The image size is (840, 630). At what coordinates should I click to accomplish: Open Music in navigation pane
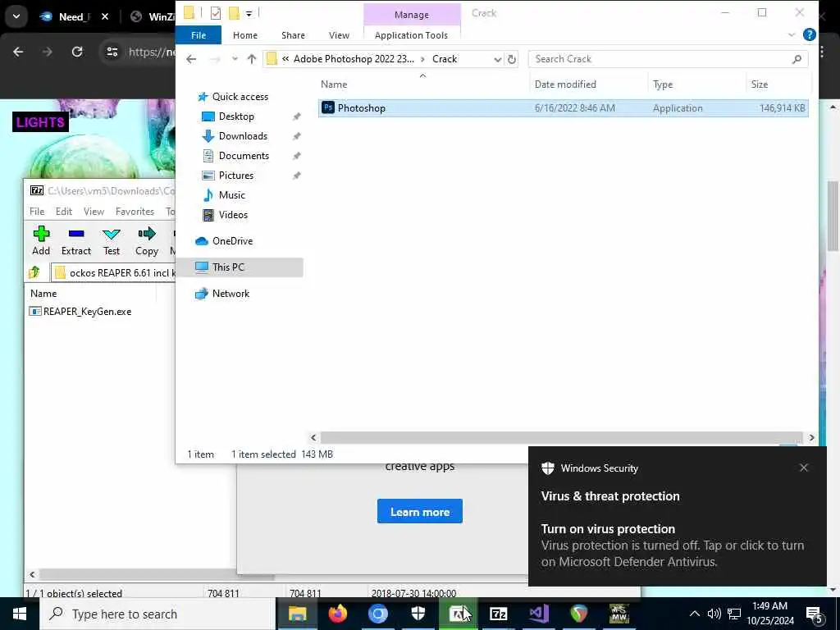[231, 195]
